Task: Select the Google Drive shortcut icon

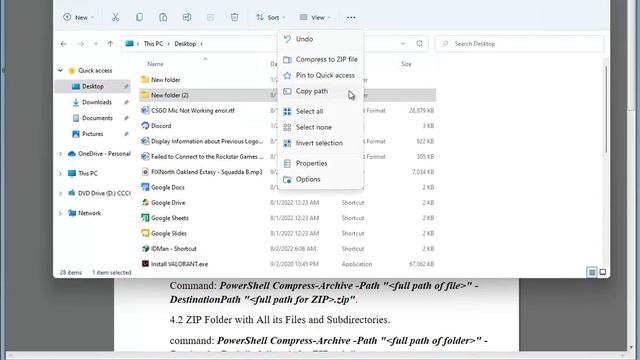Action: [145, 203]
